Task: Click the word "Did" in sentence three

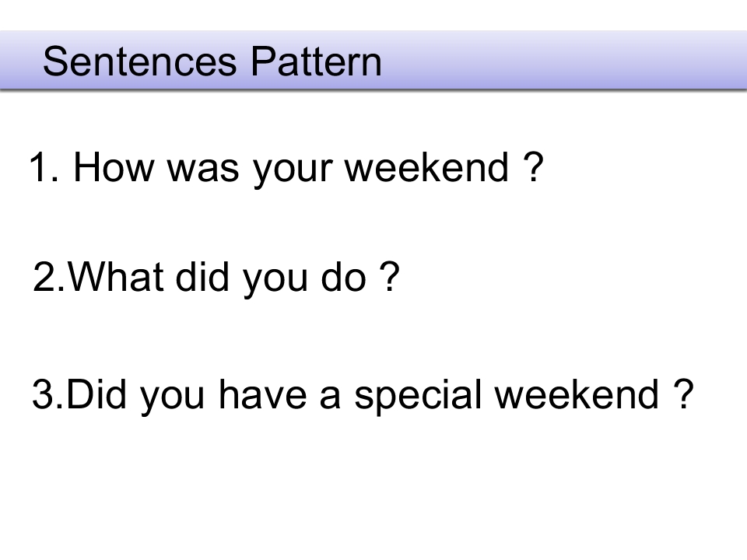Action: 92,395
